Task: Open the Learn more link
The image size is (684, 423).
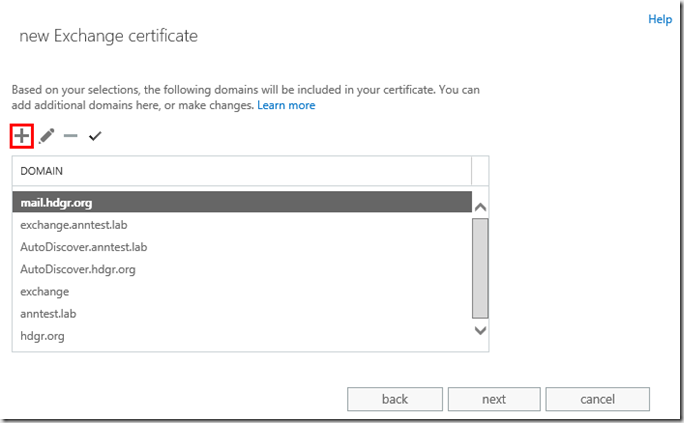Action: click(286, 105)
